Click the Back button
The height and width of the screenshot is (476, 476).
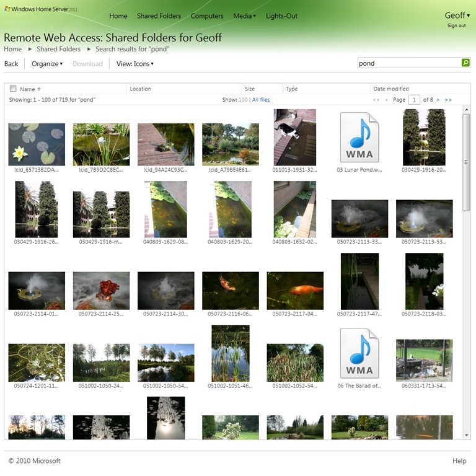click(x=11, y=64)
